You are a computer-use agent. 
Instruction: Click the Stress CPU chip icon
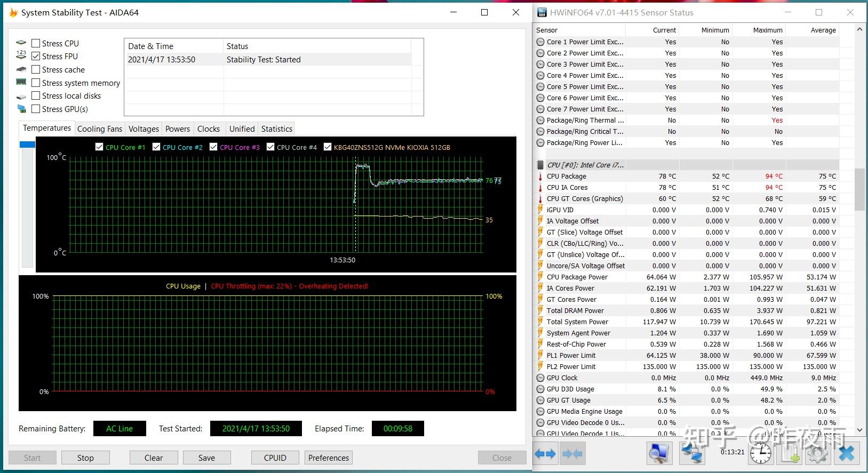(x=21, y=43)
